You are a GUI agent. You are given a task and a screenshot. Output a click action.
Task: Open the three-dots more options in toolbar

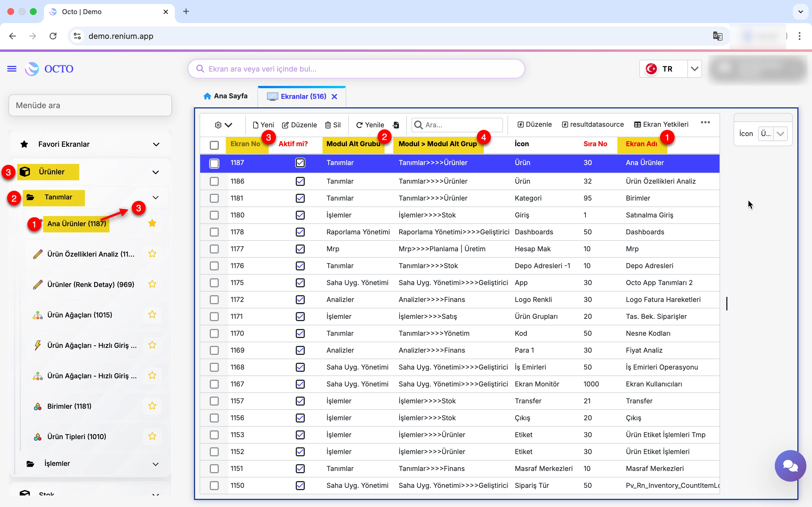tap(705, 123)
